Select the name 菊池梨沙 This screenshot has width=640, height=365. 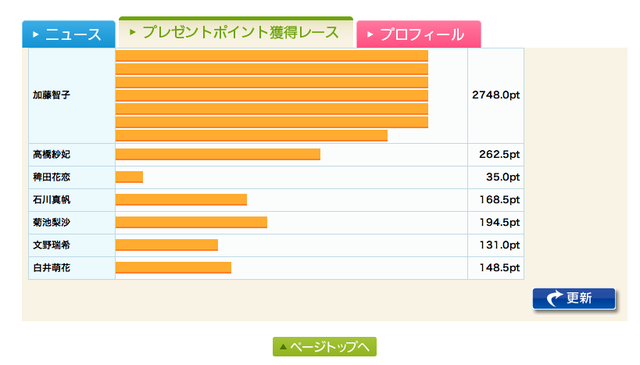point(51,223)
